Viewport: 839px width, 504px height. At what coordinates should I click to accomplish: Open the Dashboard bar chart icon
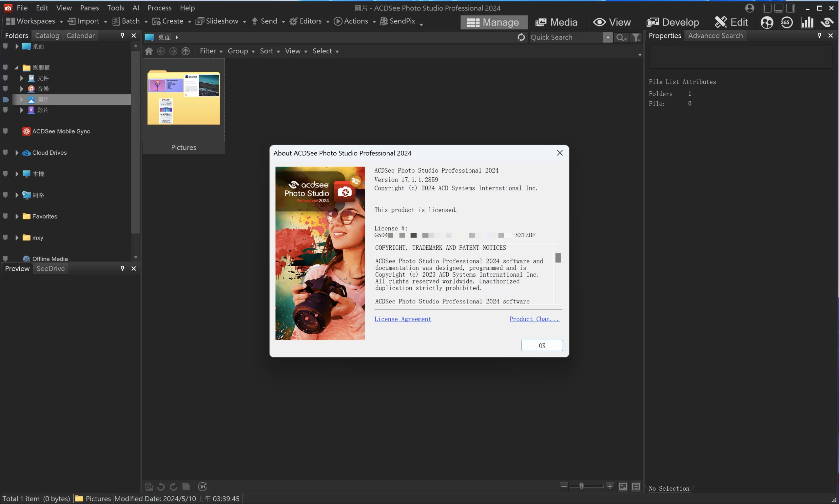tap(807, 22)
